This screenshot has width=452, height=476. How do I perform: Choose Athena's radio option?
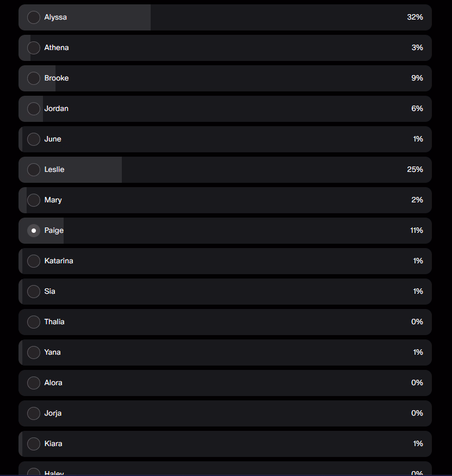coord(34,48)
